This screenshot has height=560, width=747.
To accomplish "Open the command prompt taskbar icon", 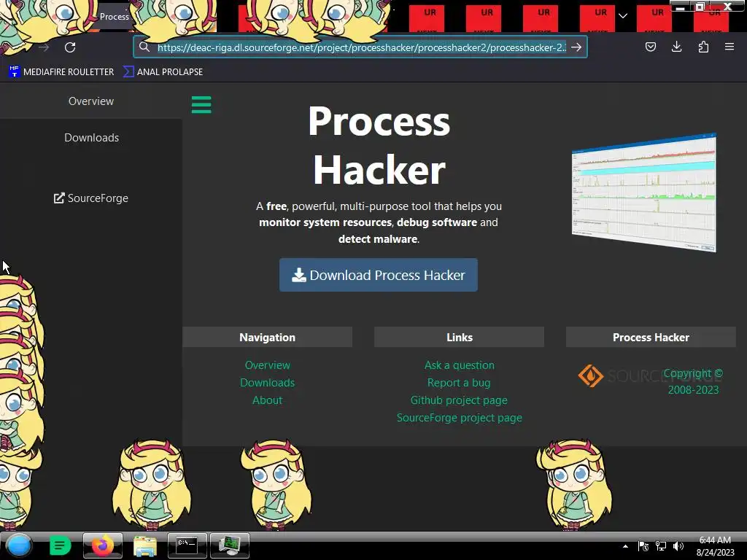I will 187,545.
